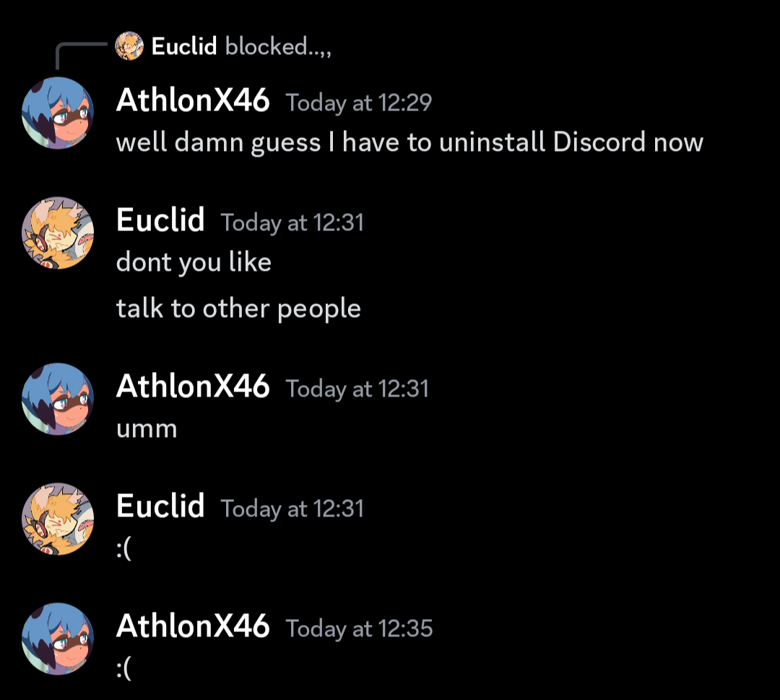This screenshot has height=700, width=780.
Task: Click the "dont you like" message text
Action: (x=194, y=262)
